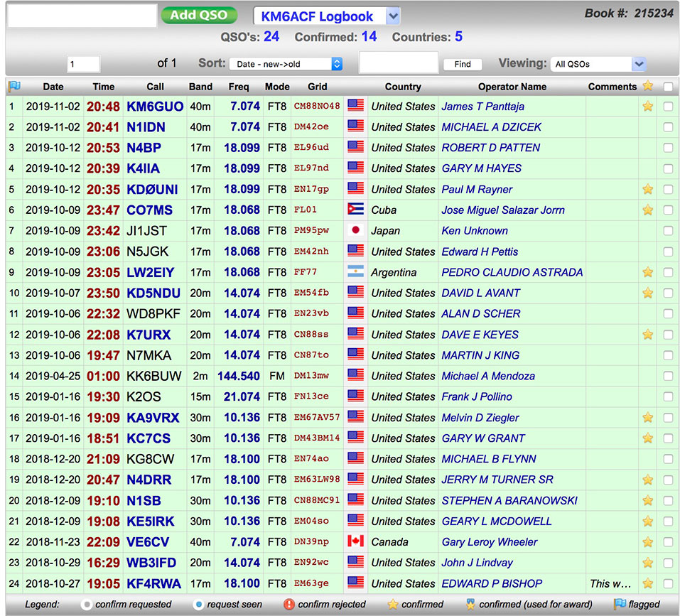Click grid square CM88NO48

coord(317,106)
